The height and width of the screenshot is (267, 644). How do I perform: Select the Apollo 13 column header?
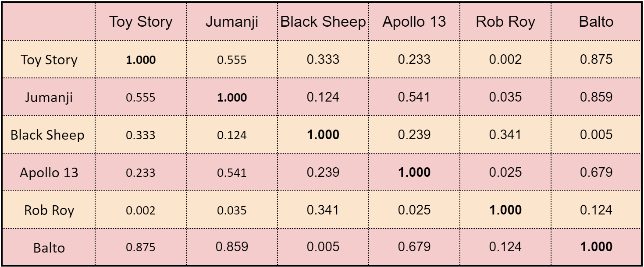(414, 22)
